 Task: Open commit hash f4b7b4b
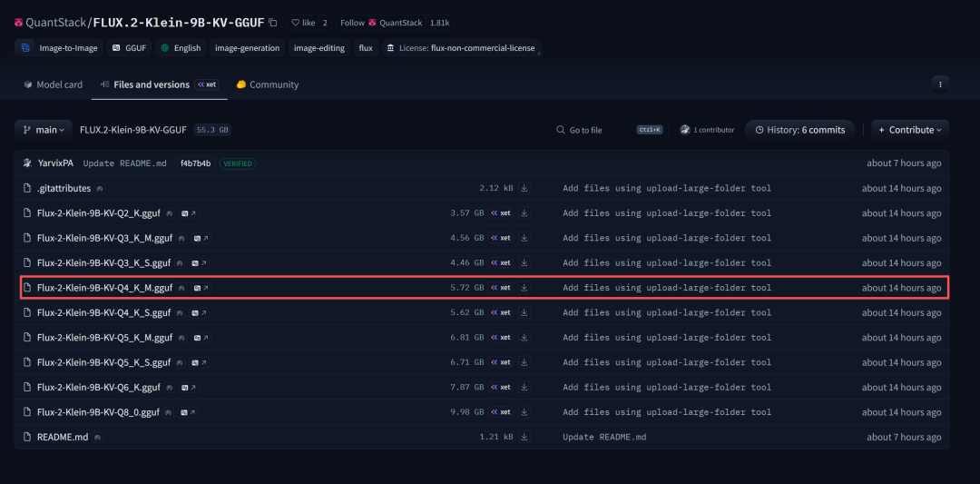click(196, 163)
